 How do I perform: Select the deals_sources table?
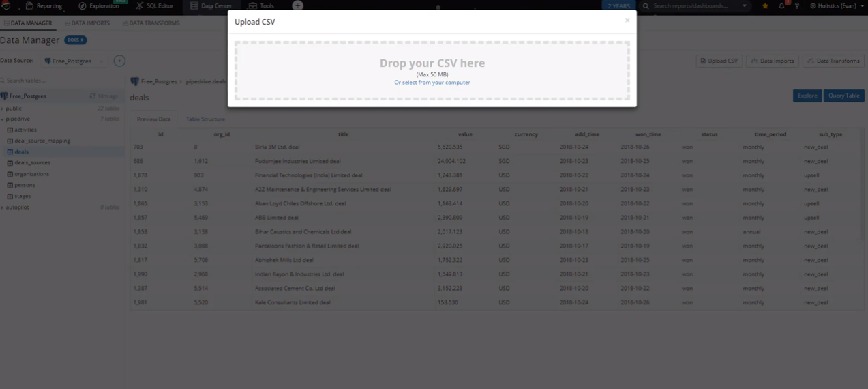click(32, 163)
